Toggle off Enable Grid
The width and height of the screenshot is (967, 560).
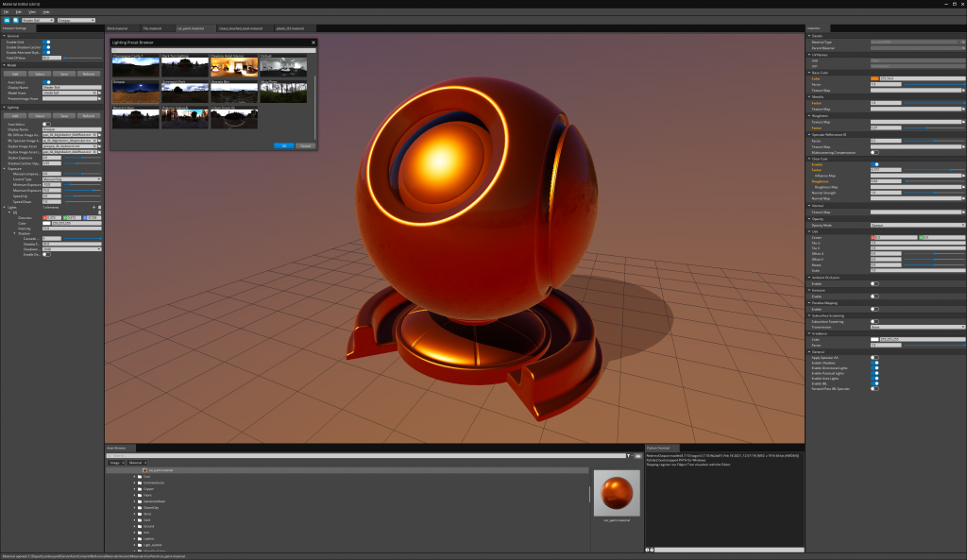(x=46, y=42)
